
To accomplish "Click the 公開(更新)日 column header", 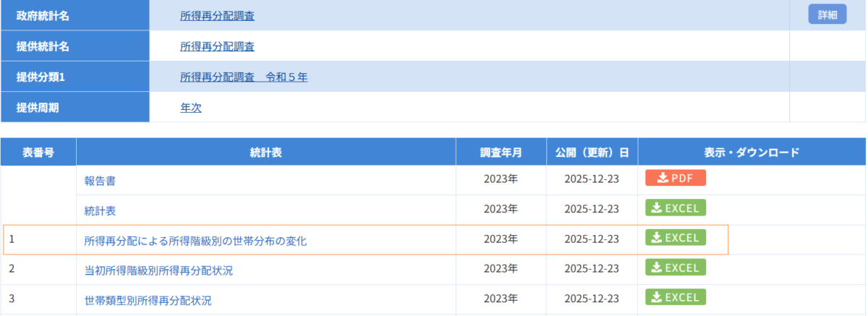I will click(592, 152).
